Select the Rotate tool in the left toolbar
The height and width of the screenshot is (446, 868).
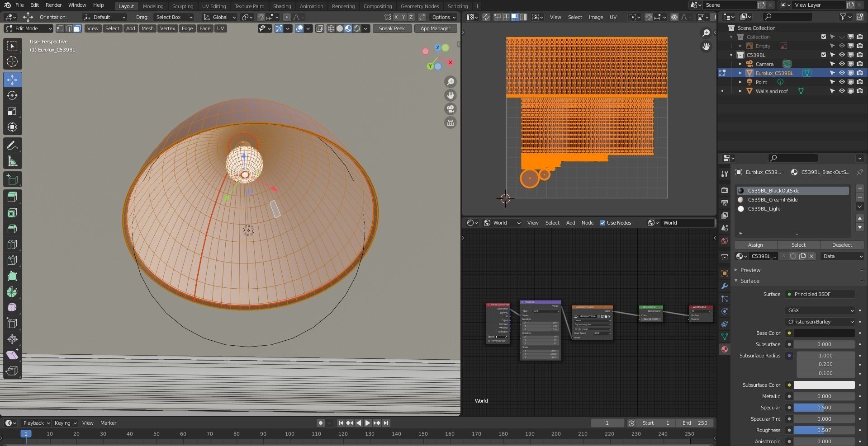pyautogui.click(x=12, y=95)
